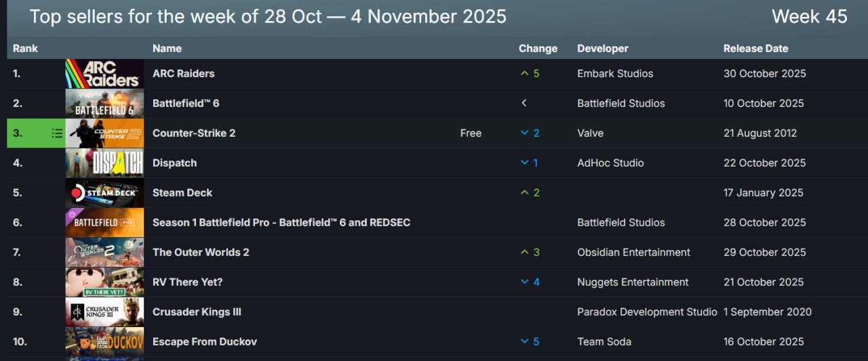Click the blue down arrow for RV There Yet?
868x361 pixels.
(524, 282)
